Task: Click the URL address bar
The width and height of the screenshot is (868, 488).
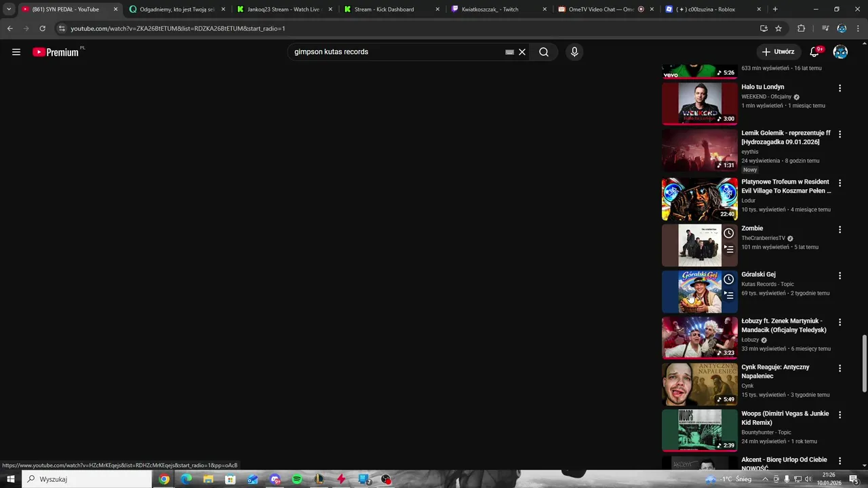Action: coord(407,28)
